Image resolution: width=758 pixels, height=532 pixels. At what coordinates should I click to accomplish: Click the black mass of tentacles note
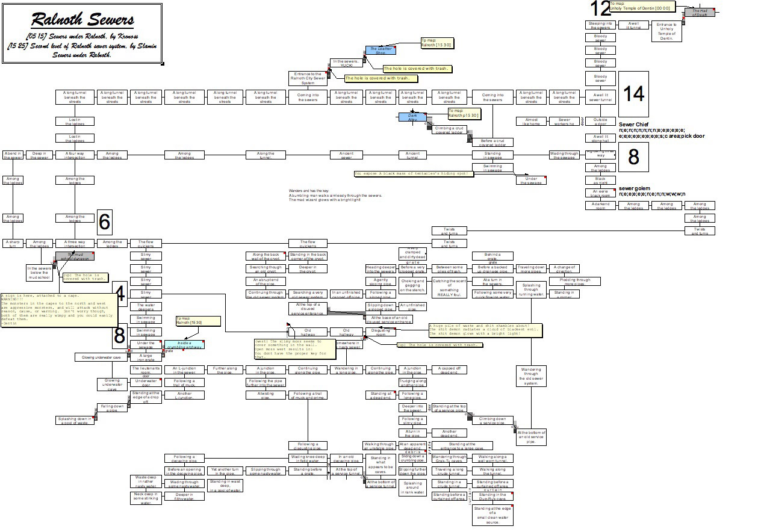[x=414, y=173]
